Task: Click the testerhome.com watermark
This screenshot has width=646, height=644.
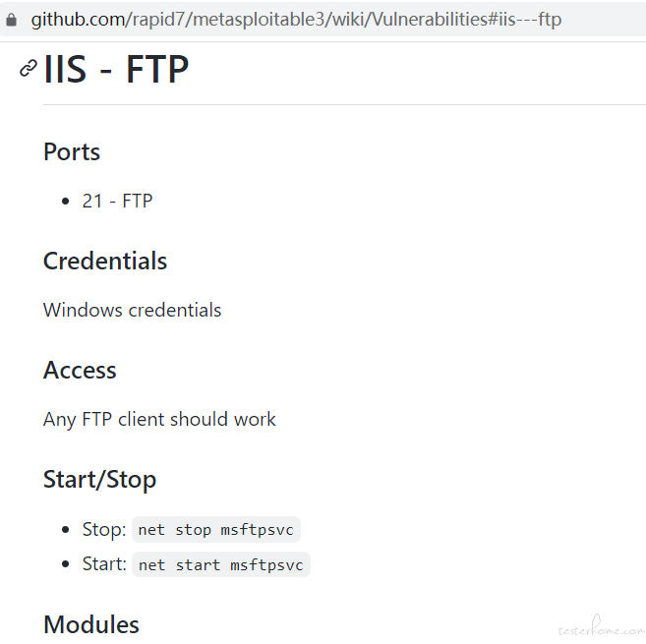Action: point(601,626)
